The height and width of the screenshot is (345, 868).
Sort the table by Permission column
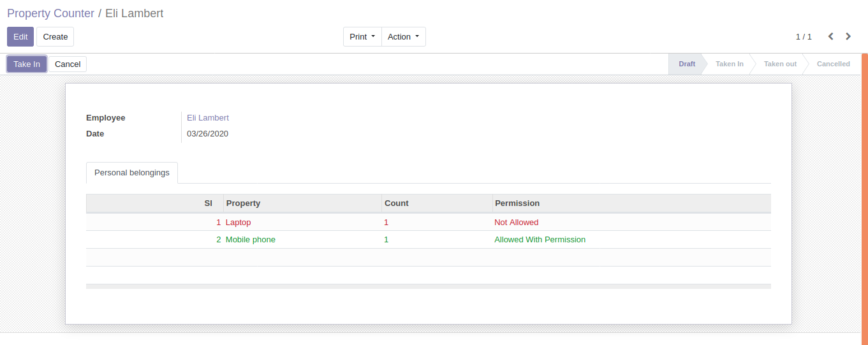(517, 203)
